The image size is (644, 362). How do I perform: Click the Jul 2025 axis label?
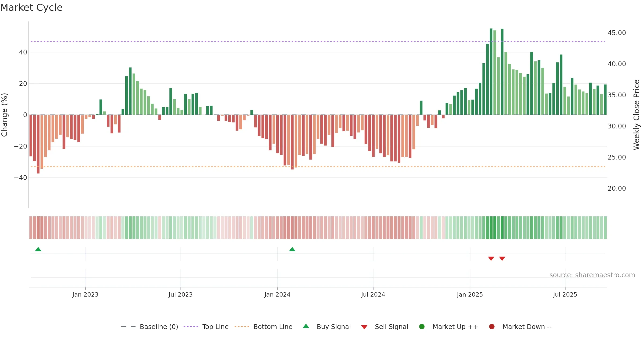tap(565, 294)
